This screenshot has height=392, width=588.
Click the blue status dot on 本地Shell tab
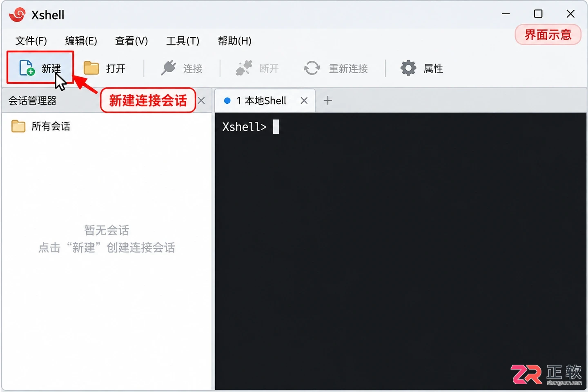click(227, 100)
